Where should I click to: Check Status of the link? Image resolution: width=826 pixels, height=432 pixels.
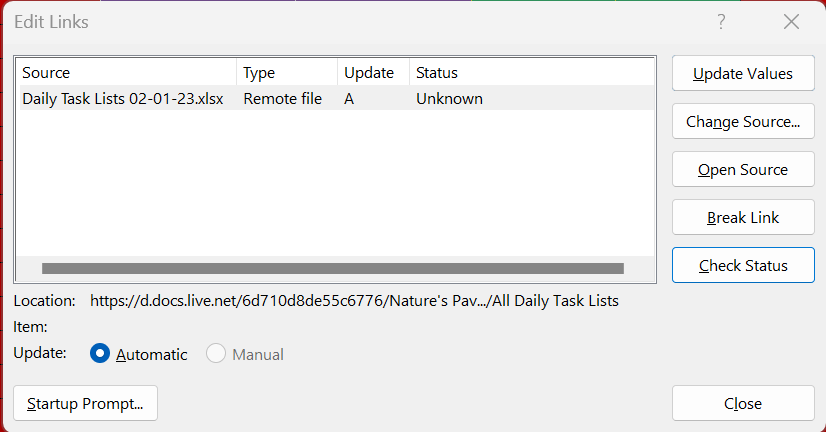[x=743, y=265]
